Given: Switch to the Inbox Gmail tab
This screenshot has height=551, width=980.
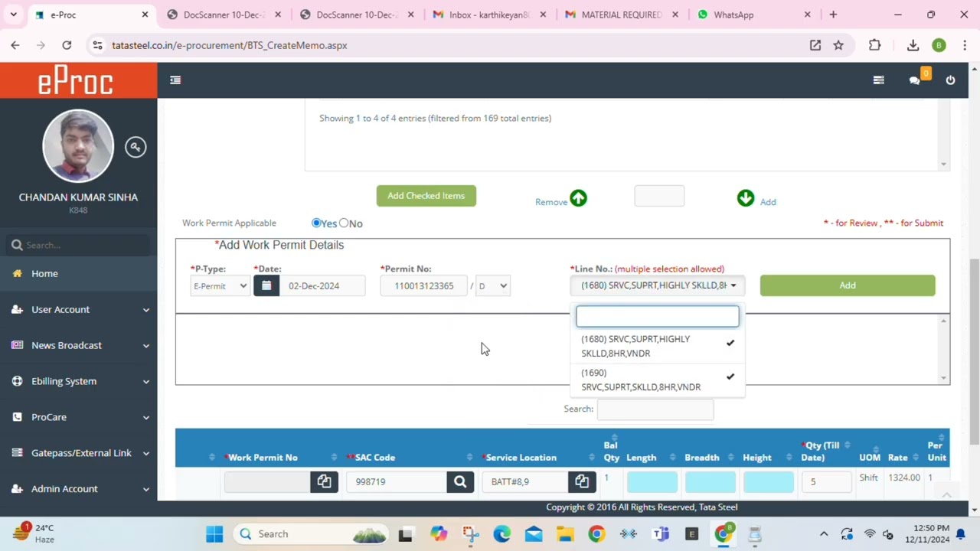Looking at the screenshot, I should 488,15.
